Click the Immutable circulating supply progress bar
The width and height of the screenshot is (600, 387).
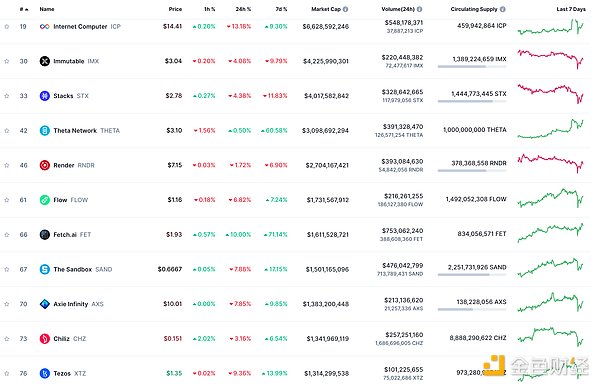tap(472, 67)
